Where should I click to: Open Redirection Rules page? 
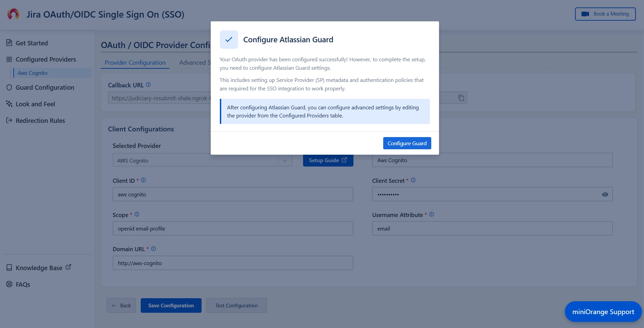[40, 121]
